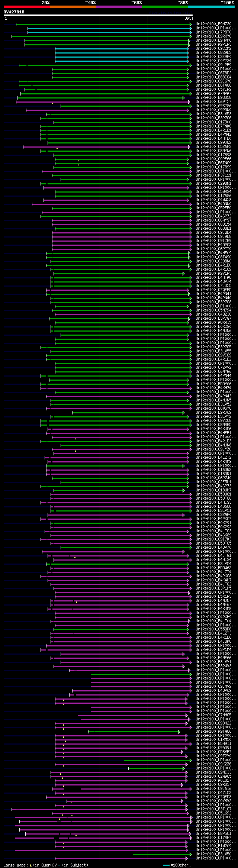Pick the UniRef100_Q5WRS4 hit name
Viewport: 238px width, 868px height.
pyautogui.click(x=213, y=192)
